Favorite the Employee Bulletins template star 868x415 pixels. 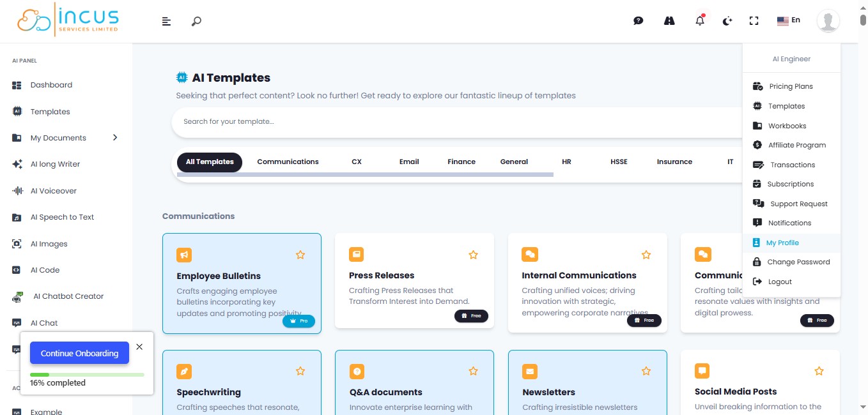tap(300, 255)
